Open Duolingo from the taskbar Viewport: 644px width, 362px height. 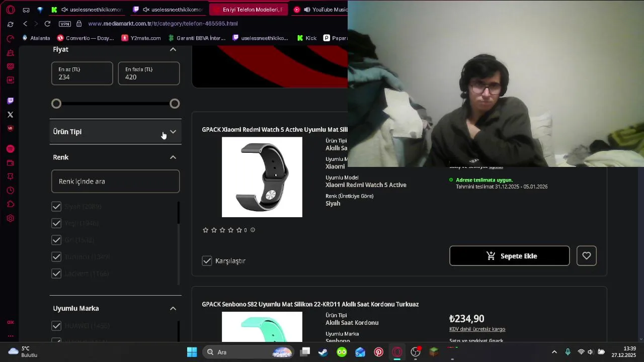click(342, 352)
